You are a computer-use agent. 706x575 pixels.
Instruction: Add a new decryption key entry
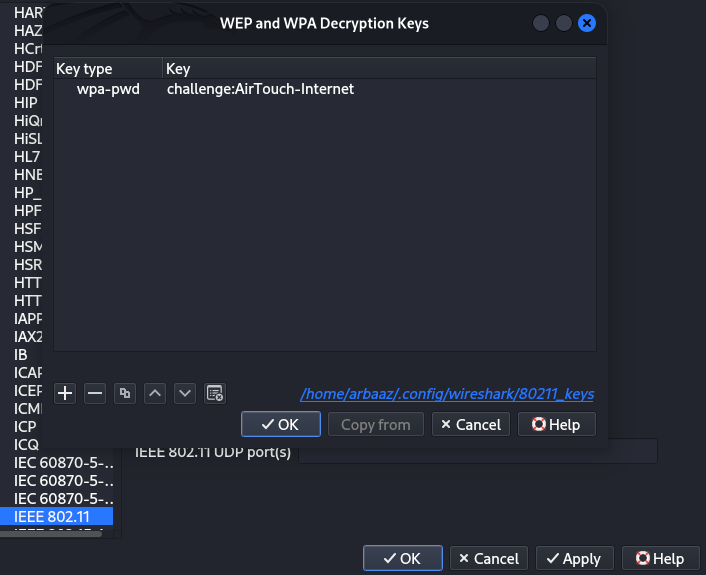(x=65, y=393)
